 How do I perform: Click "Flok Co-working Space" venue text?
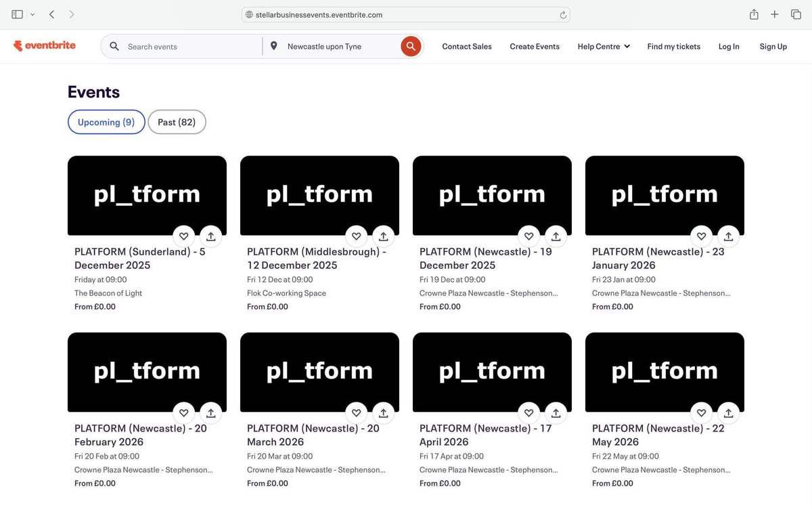click(286, 293)
